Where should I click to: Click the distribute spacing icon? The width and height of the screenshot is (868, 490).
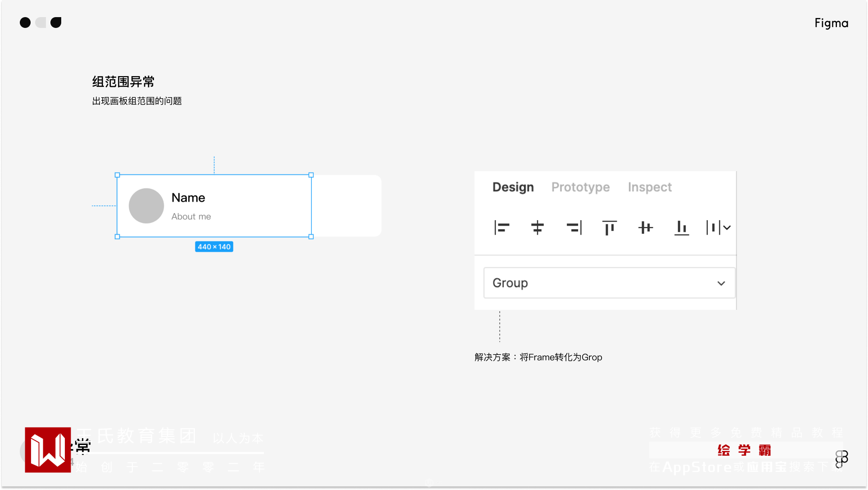[x=713, y=228]
